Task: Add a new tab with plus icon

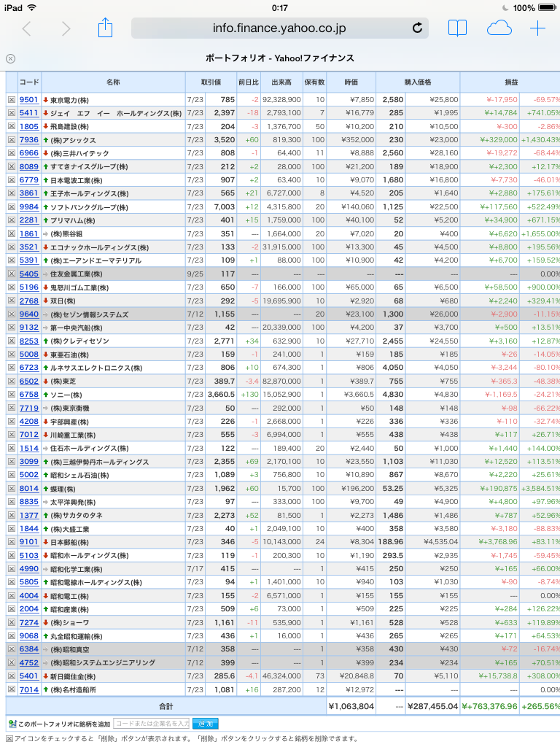Action: tap(537, 28)
